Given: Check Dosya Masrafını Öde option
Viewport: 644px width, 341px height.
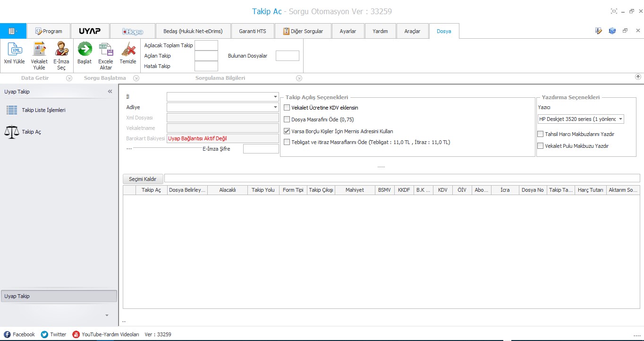Looking at the screenshot, I should click(287, 119).
